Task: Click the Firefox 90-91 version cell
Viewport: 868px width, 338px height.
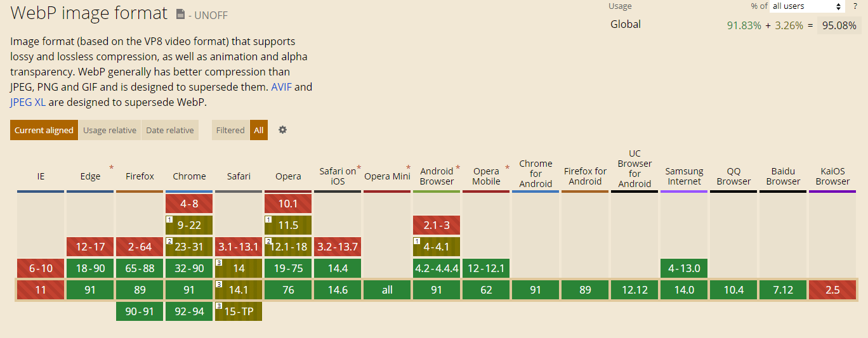Action: coord(140,311)
